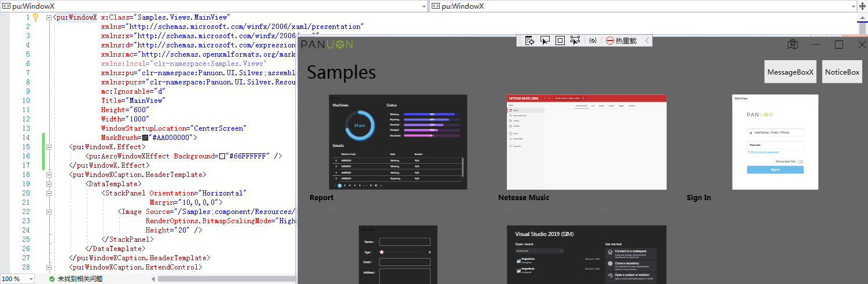Click the MessageBoxX button
Viewport: 868px width, 284px height.
(790, 72)
